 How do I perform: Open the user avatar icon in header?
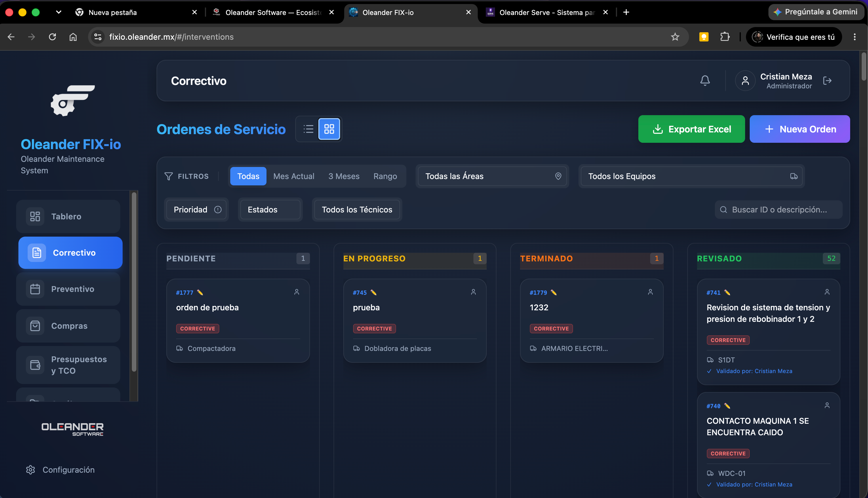(745, 81)
